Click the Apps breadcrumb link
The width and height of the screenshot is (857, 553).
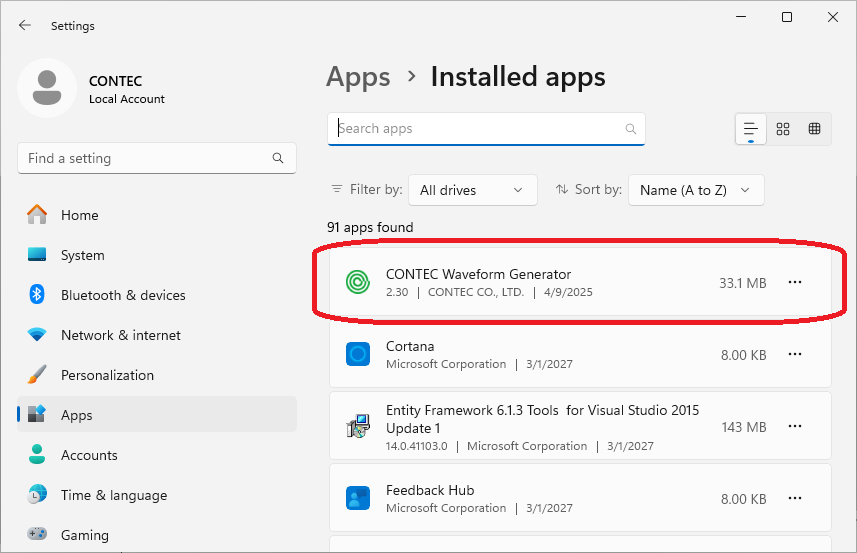(358, 77)
